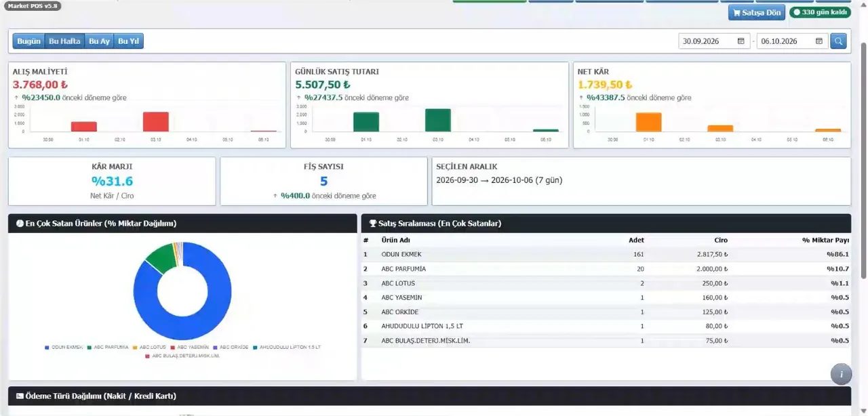Click ABC BULAŞ.DETERJ.MİSK.LİM. in the table
The height and width of the screenshot is (416, 868).
pyautogui.click(x=606, y=341)
